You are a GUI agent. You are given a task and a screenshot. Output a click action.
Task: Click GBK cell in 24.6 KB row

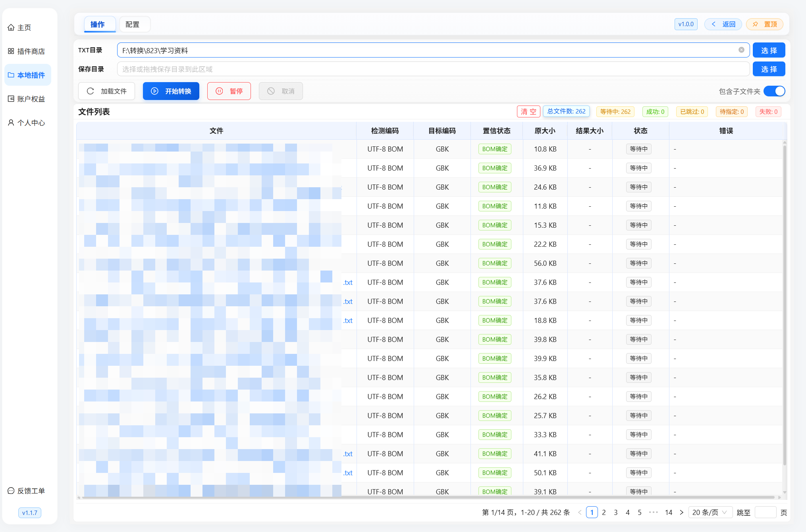(442, 187)
